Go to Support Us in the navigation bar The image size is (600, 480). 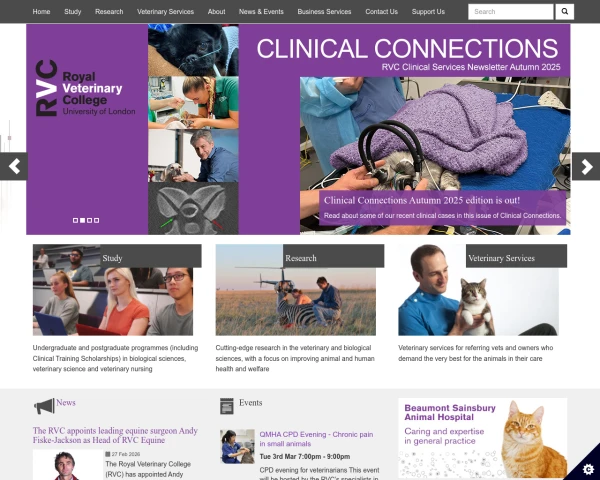(428, 11)
